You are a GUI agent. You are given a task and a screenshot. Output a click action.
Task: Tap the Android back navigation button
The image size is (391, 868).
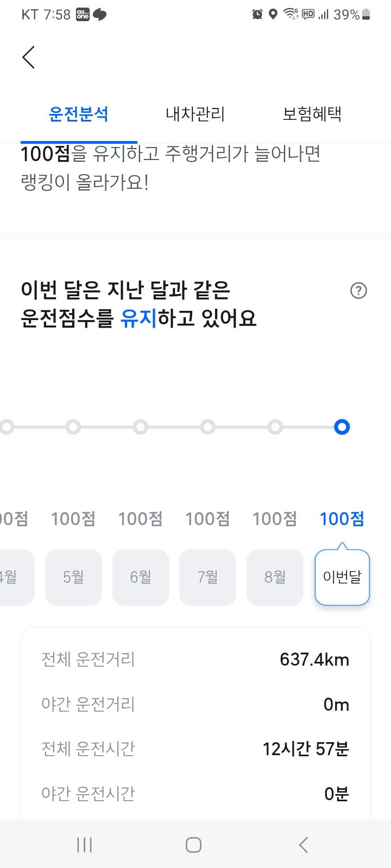pos(304,844)
